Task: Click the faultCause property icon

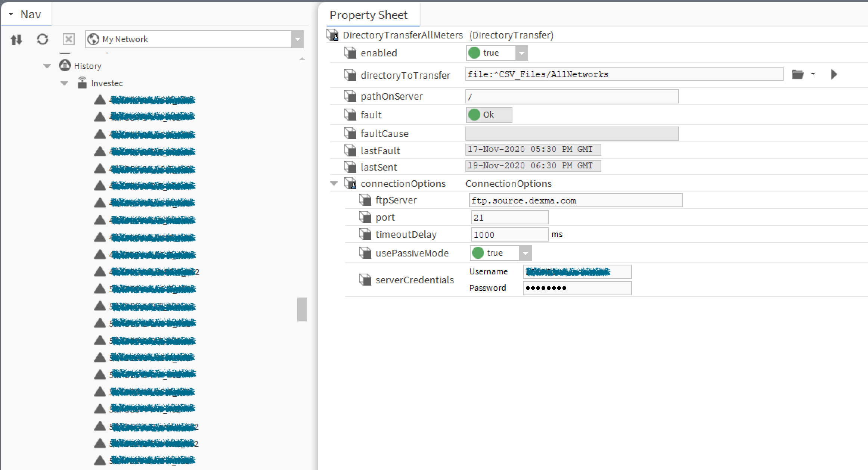Action: (x=350, y=133)
